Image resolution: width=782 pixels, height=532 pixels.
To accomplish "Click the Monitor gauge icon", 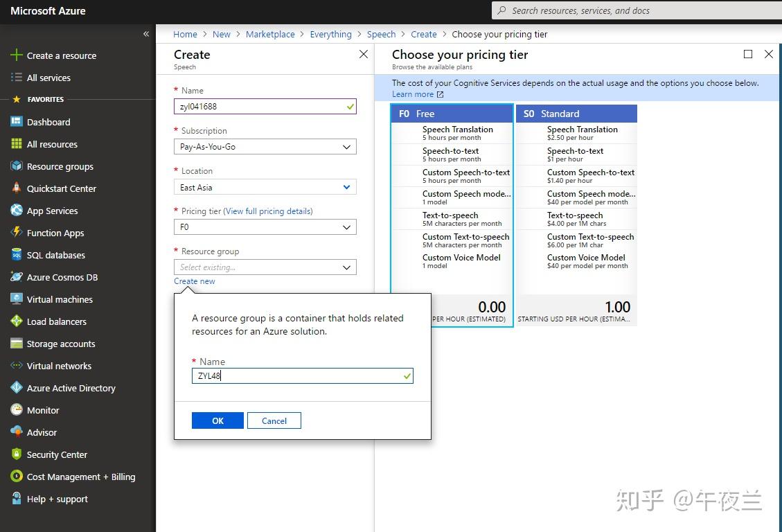I will click(x=17, y=410).
